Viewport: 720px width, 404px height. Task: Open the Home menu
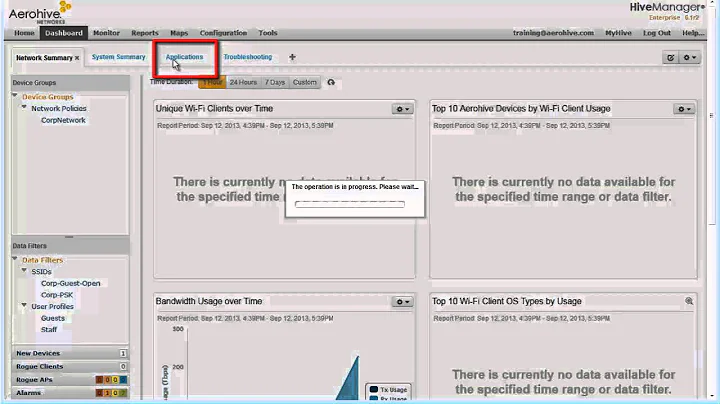pos(24,33)
